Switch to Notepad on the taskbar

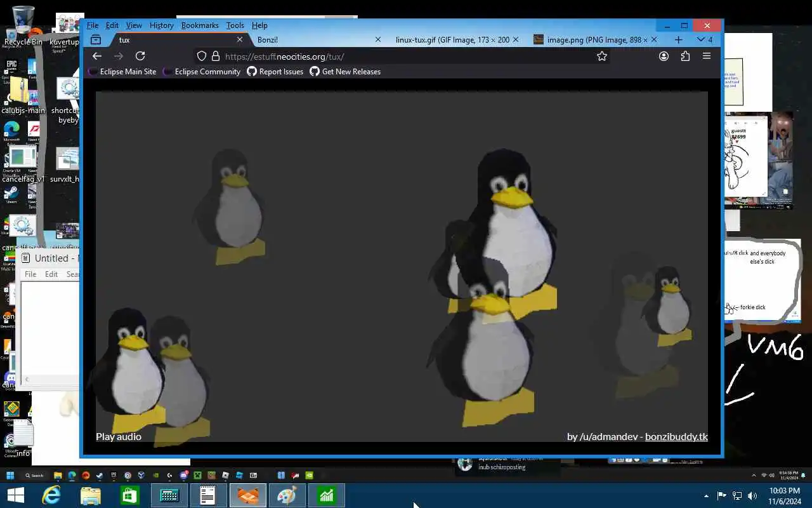[x=209, y=495]
